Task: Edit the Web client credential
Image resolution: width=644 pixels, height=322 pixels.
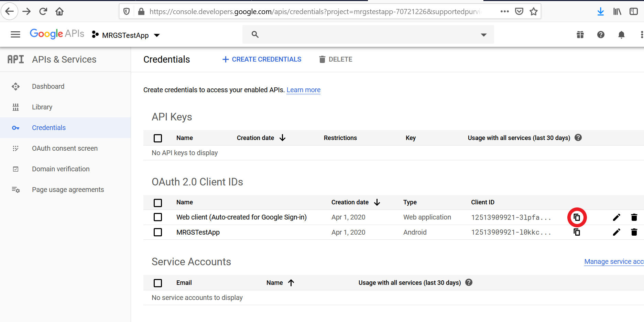Action: pos(616,217)
